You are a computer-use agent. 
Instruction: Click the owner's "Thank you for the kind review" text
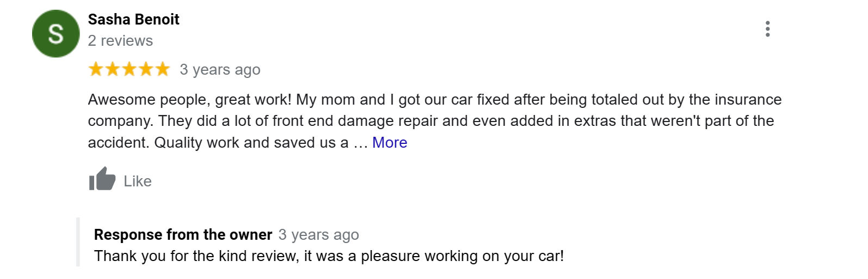329,256
